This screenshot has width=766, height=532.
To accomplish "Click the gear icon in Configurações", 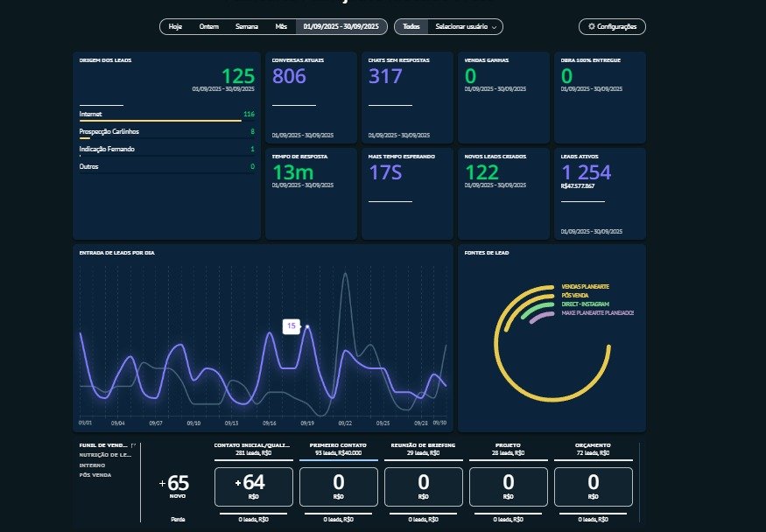I will pyautogui.click(x=592, y=27).
